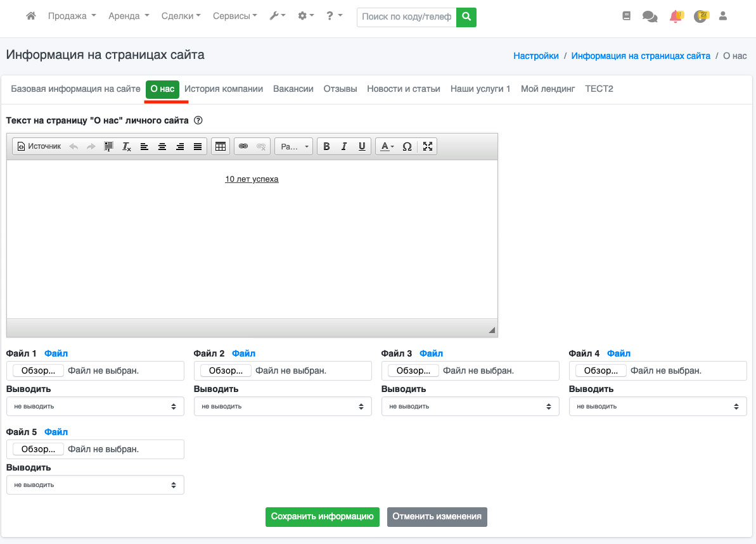Click the 'Сохранить информацию' button
Image resolution: width=756 pixels, height=544 pixels.
click(322, 517)
